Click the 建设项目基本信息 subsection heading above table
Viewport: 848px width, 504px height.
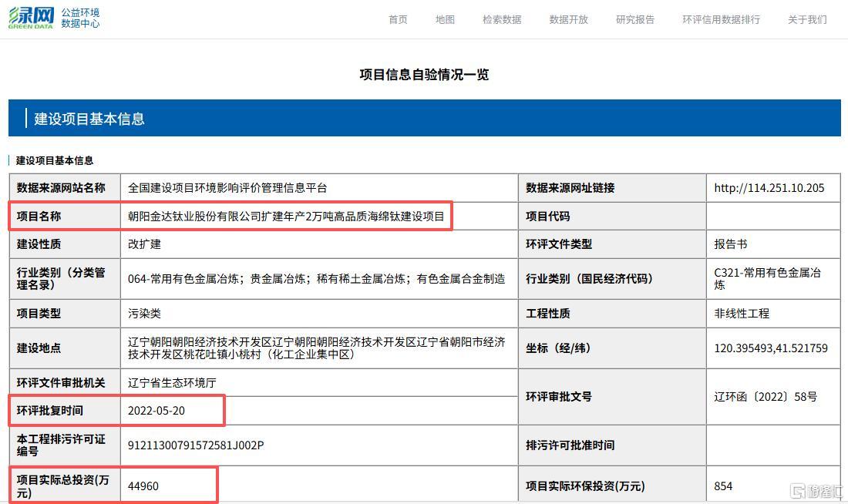tap(54, 160)
